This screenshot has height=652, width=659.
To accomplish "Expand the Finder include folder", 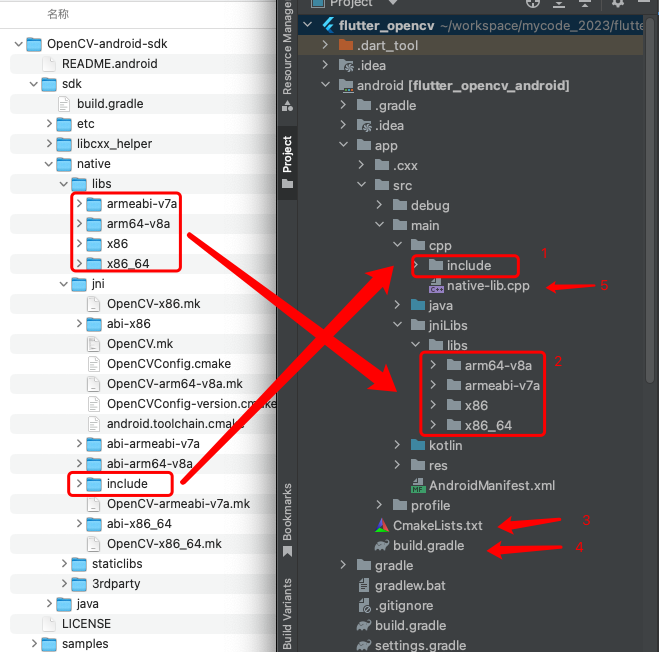I will (79, 483).
